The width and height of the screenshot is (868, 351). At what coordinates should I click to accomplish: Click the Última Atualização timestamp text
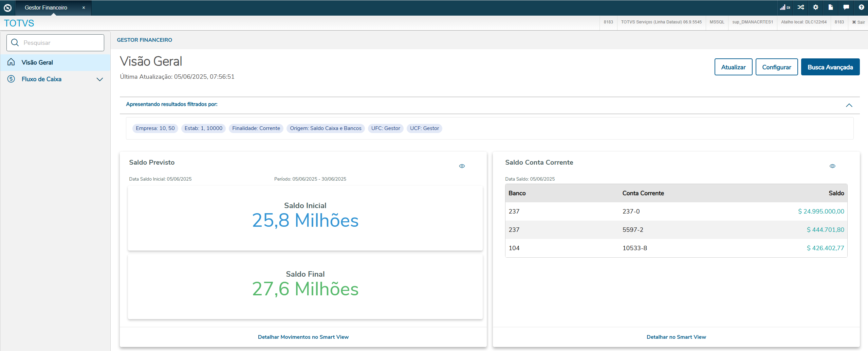coord(177,77)
